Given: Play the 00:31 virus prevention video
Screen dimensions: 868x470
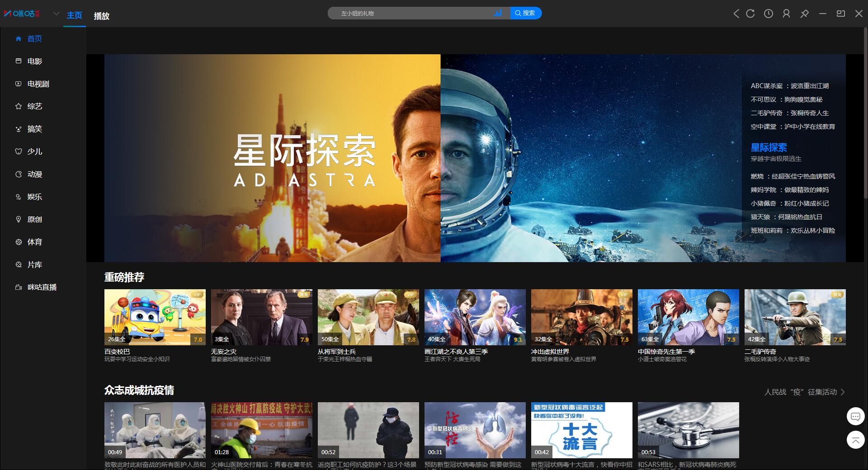Looking at the screenshot, I should click(475, 430).
